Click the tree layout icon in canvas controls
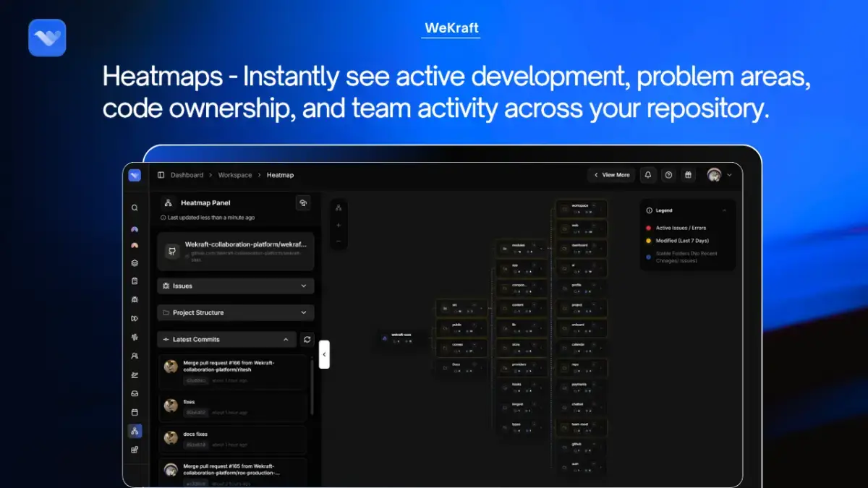868x488 pixels. click(x=339, y=207)
